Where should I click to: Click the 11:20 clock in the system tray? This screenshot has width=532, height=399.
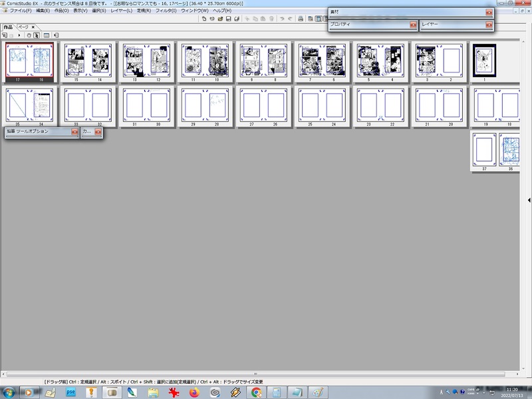click(512, 390)
